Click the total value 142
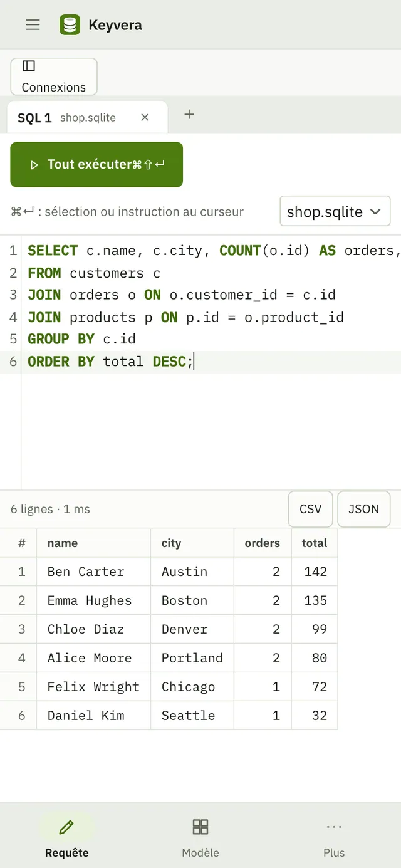Screen dimensions: 401x868 315,572
